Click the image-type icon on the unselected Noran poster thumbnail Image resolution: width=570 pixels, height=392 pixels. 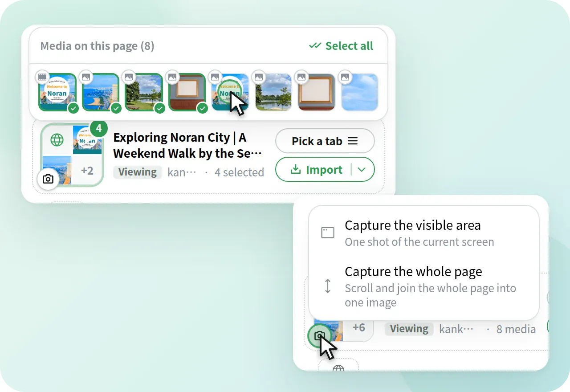pyautogui.click(x=215, y=77)
